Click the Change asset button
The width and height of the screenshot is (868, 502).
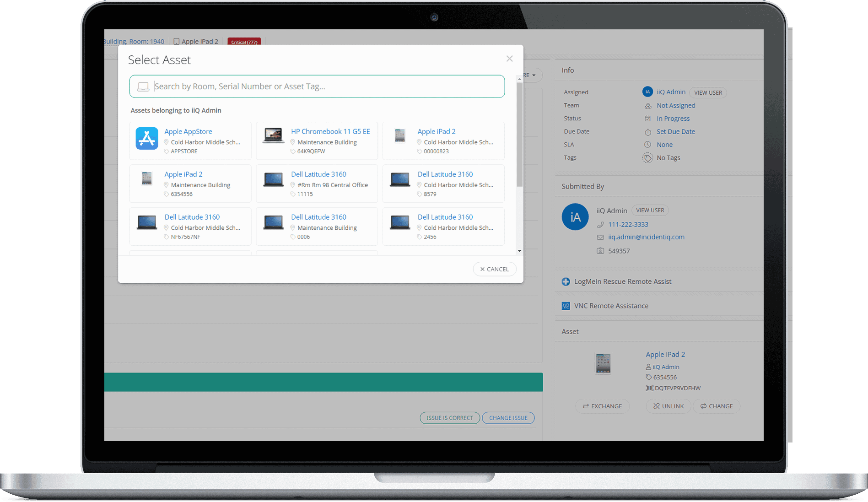point(717,406)
